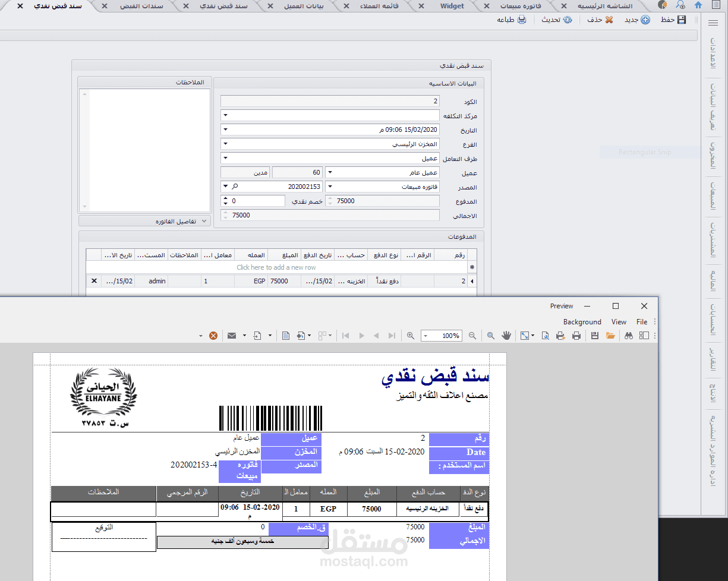Open the Home icon in top right
The image size is (728, 581).
[698, 5]
